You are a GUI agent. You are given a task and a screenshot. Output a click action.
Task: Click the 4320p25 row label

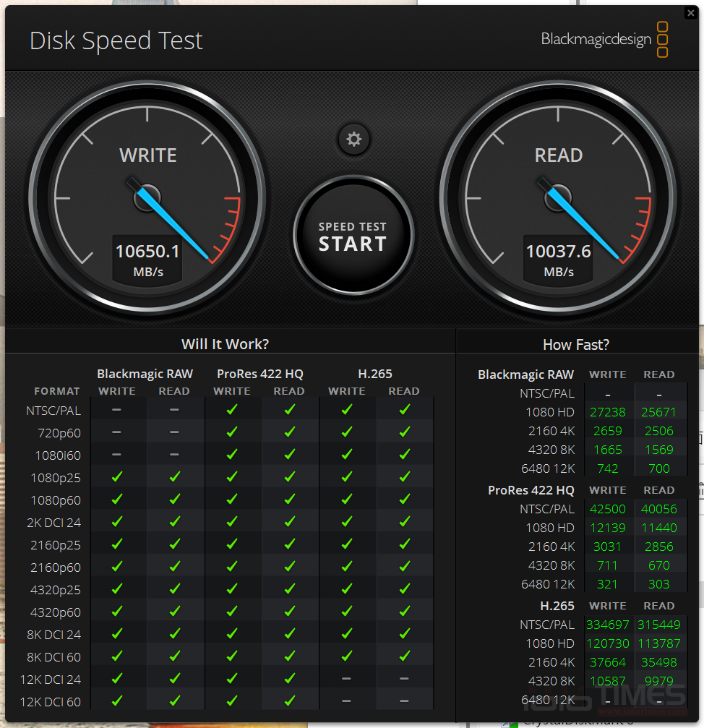tap(56, 590)
